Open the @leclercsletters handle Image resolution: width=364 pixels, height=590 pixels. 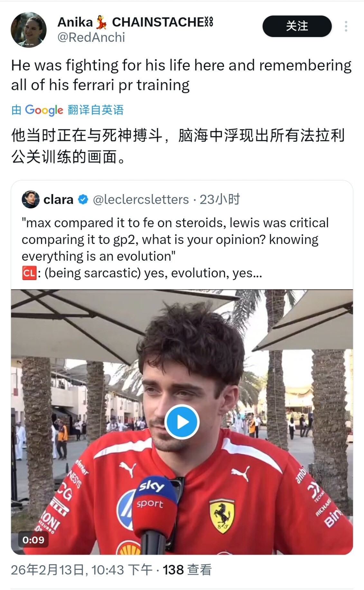coord(141,200)
